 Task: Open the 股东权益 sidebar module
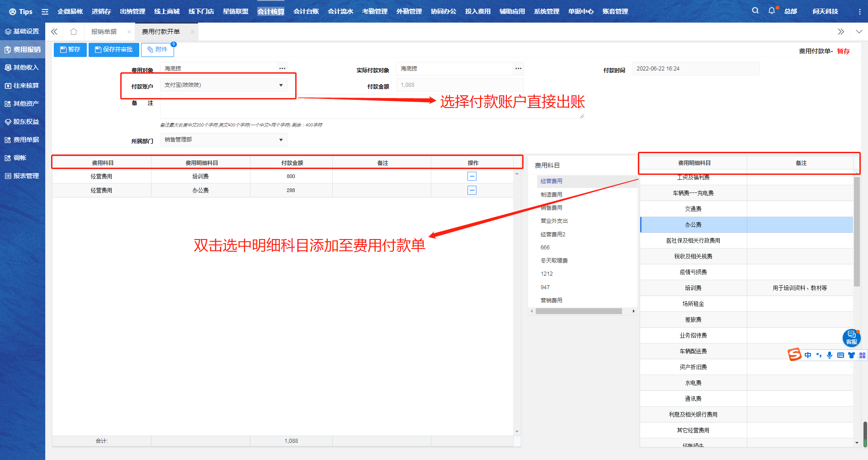pos(23,122)
